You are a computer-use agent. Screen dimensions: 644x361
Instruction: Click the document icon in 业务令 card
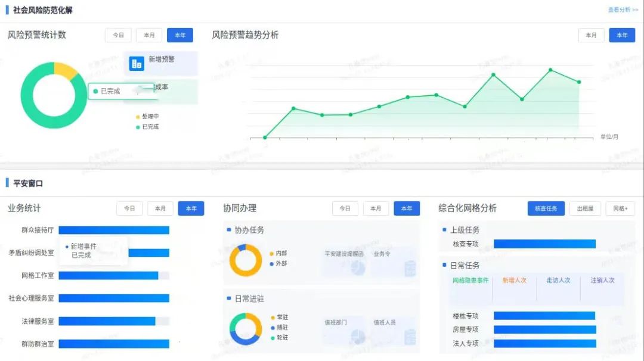click(410, 268)
